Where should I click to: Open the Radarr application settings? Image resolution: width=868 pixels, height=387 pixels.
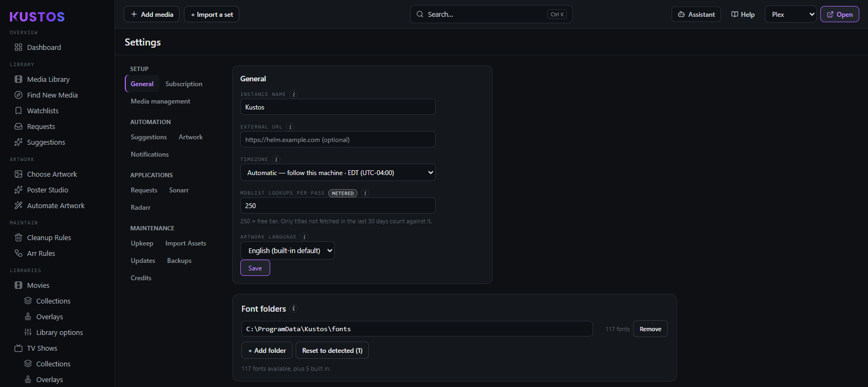click(x=141, y=208)
